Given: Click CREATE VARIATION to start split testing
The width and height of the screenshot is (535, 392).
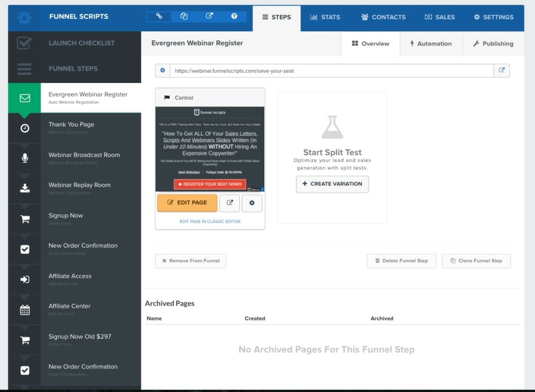Looking at the screenshot, I should tap(333, 184).
